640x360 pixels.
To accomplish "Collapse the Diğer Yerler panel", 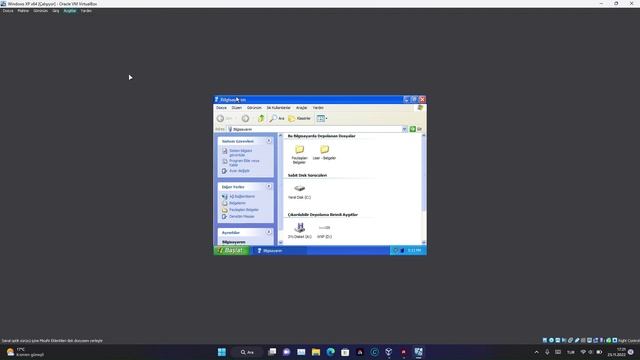I will pyautogui.click(x=269, y=187).
